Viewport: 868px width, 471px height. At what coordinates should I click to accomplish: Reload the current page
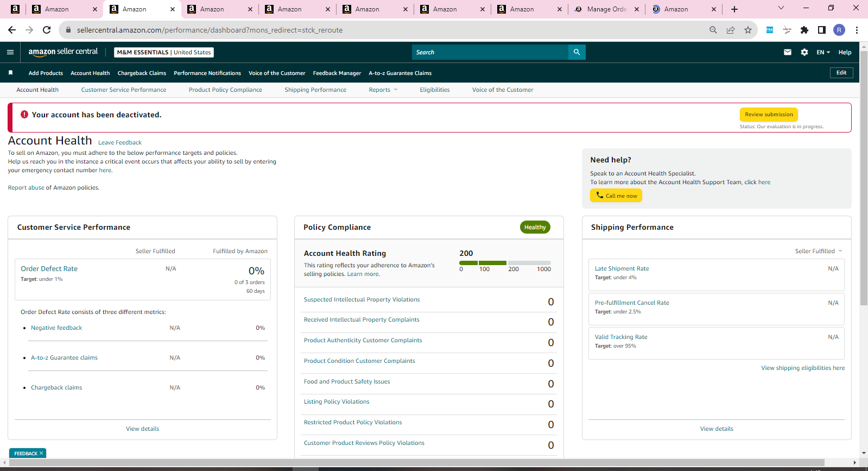click(47, 30)
